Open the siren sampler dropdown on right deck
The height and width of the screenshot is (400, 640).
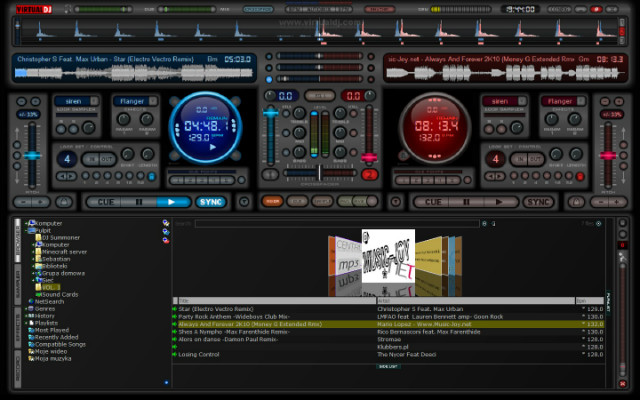[522, 101]
